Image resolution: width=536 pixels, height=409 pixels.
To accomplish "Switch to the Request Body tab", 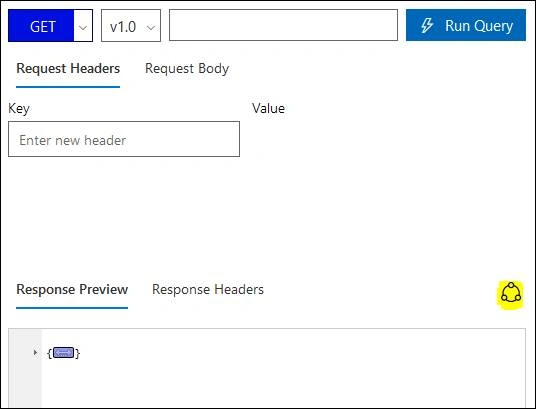I will tap(187, 69).
